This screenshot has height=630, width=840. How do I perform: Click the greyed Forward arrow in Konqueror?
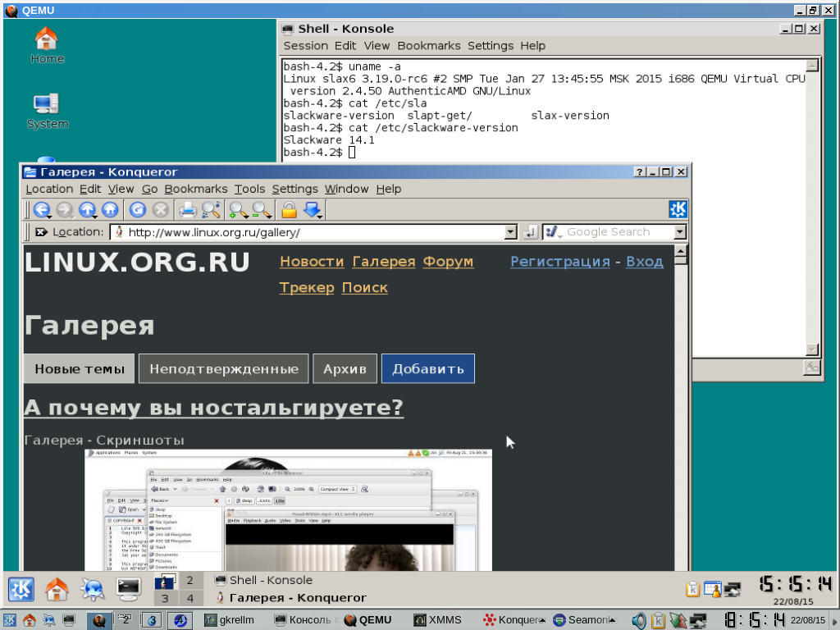click(64, 210)
